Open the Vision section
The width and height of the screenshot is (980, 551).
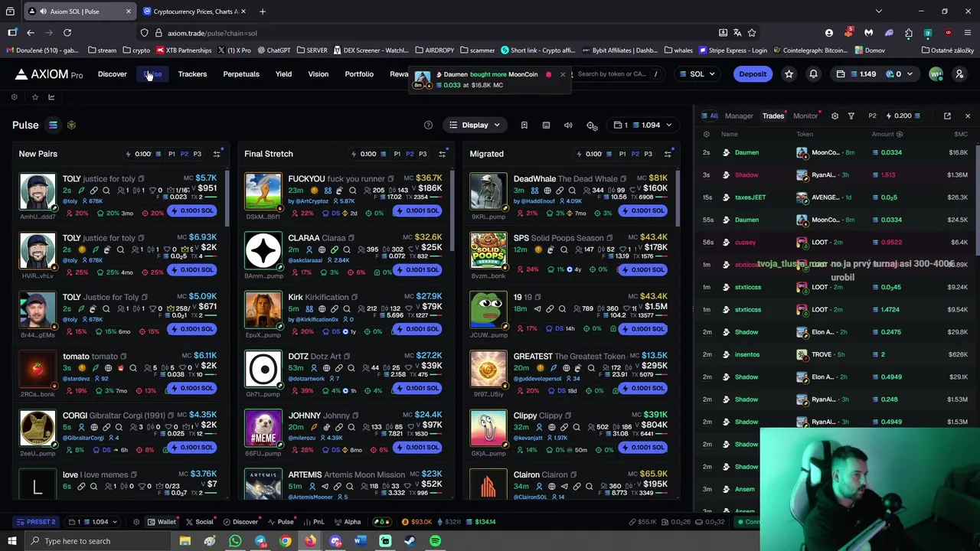(318, 74)
